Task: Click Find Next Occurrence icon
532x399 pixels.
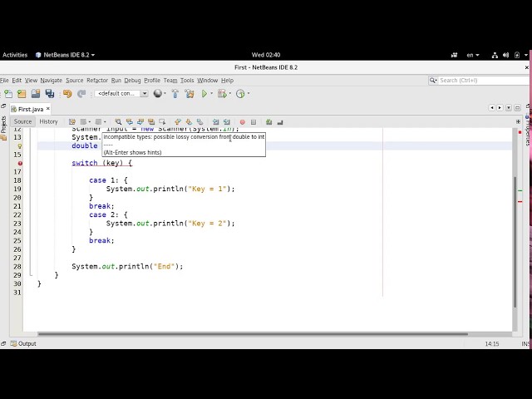Action: click(x=140, y=122)
